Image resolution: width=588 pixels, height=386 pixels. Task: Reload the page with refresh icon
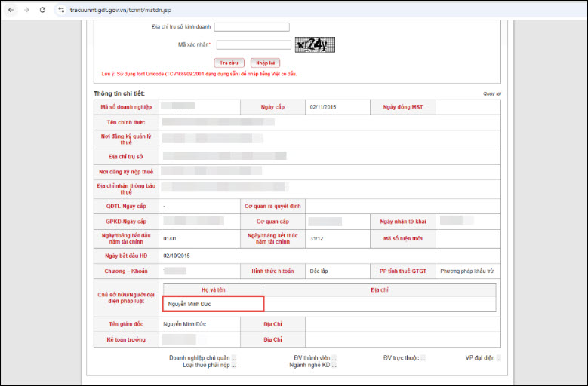point(42,10)
